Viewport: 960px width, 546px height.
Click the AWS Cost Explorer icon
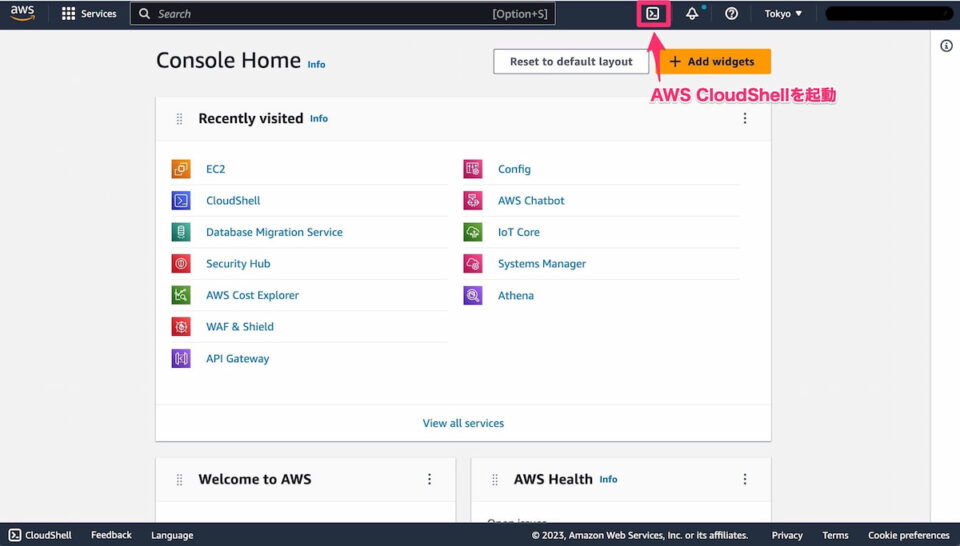[181, 295]
